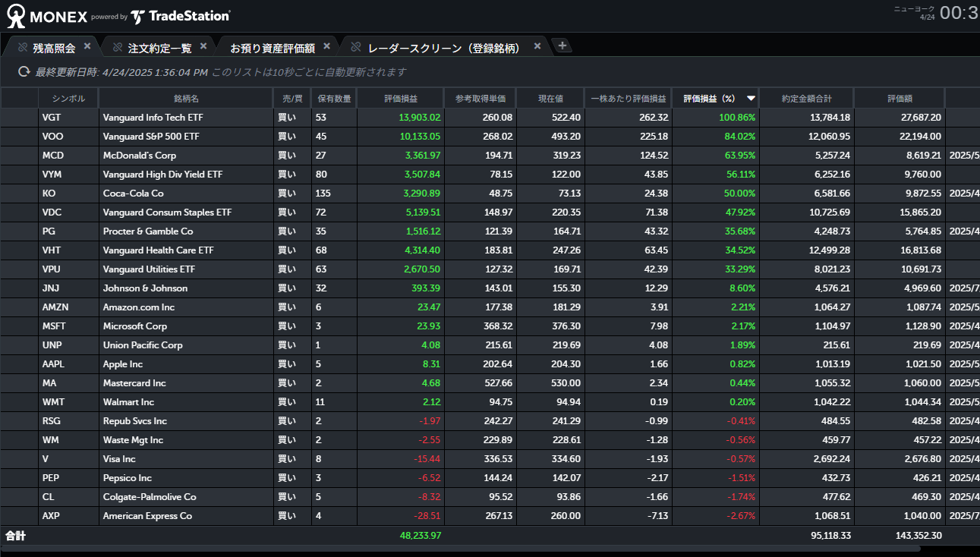
Task: Select the VOO symbol cell
Action: 68,137
